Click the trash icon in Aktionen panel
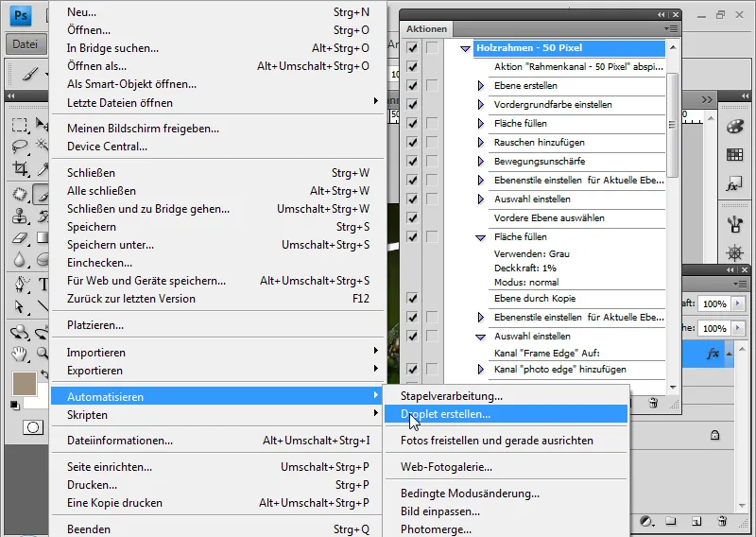The width and height of the screenshot is (756, 537). 653,403
